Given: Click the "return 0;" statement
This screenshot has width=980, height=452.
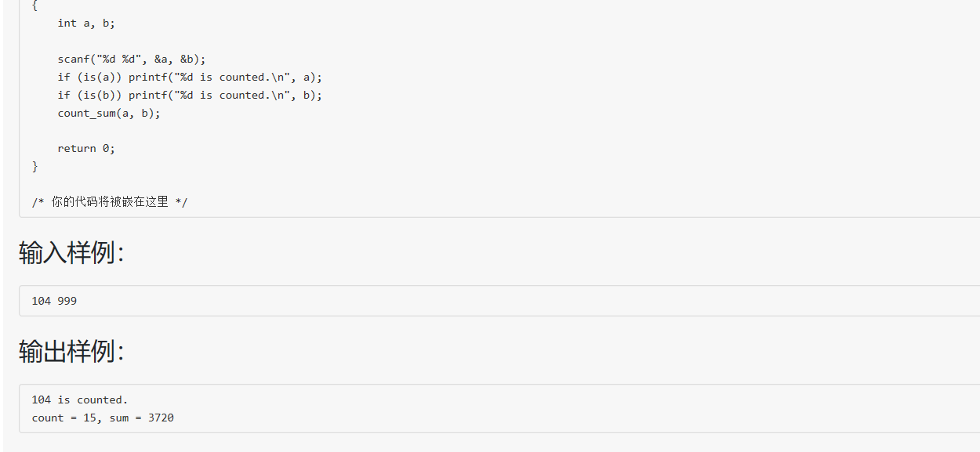Looking at the screenshot, I should point(86,148).
